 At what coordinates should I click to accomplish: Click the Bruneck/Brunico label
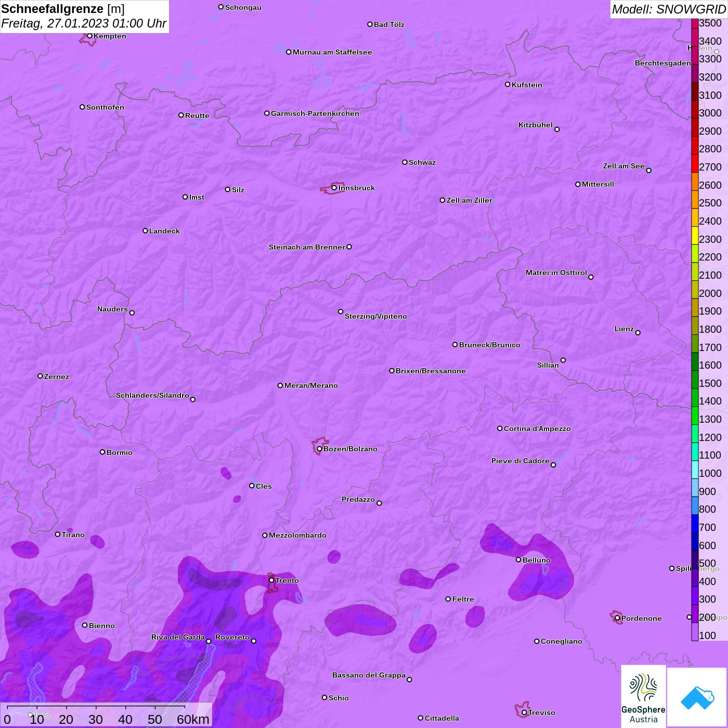(490, 345)
